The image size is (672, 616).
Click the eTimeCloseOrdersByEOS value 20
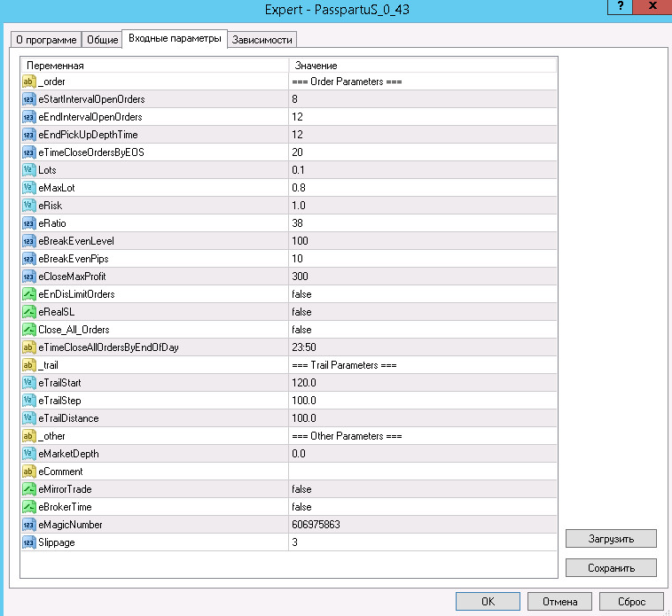(297, 152)
